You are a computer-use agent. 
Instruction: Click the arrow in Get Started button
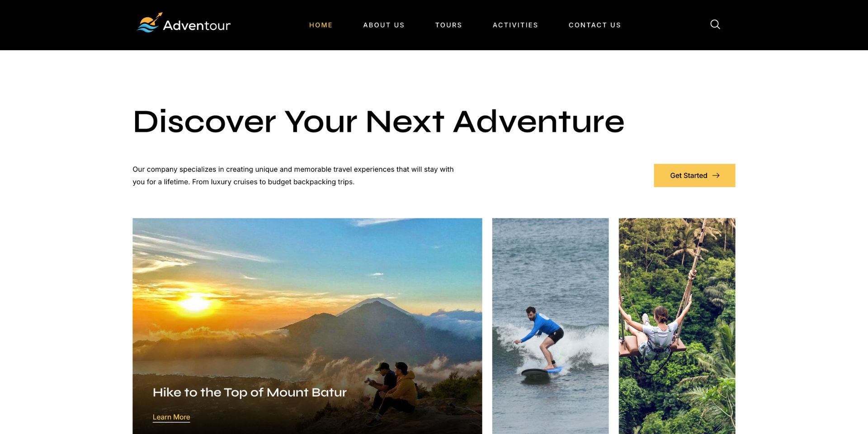coord(716,175)
